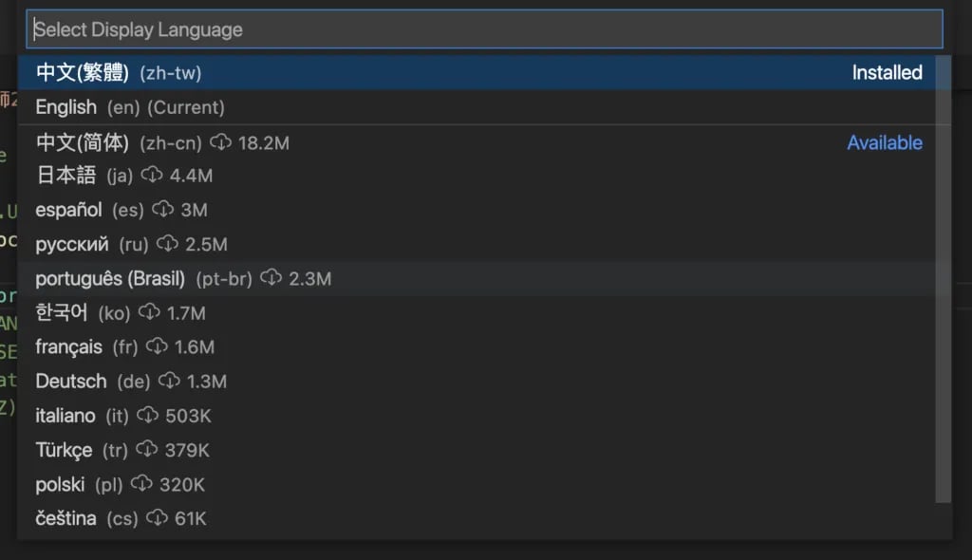Image resolution: width=972 pixels, height=560 pixels.
Task: Click the cloud download icon beside Deutsch
Action: (169, 381)
